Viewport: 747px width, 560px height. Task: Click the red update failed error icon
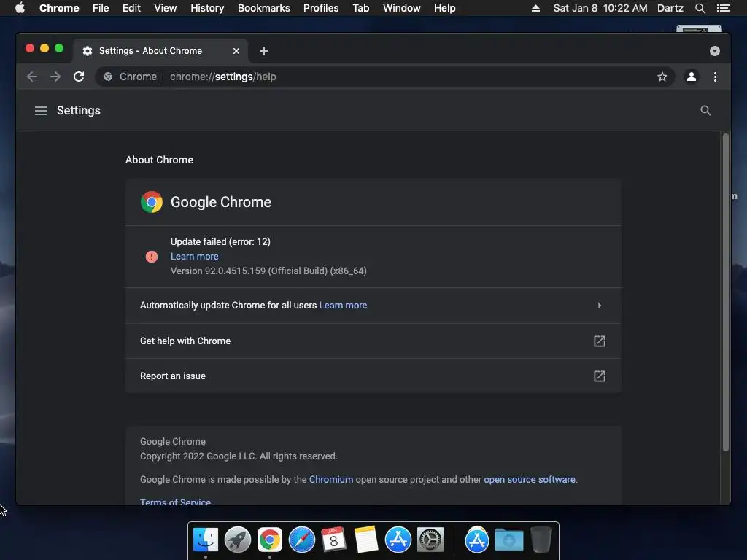tap(152, 257)
